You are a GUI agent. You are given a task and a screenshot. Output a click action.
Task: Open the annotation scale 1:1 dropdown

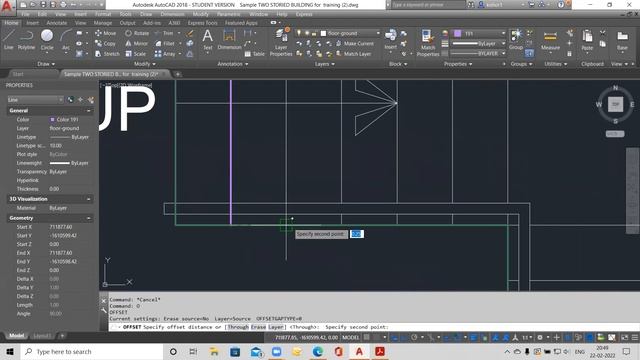pos(528,337)
